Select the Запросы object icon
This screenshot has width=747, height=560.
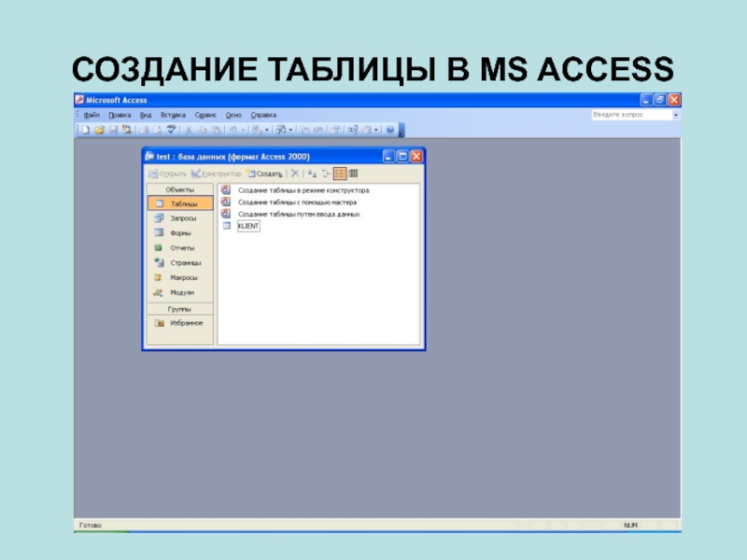159,218
